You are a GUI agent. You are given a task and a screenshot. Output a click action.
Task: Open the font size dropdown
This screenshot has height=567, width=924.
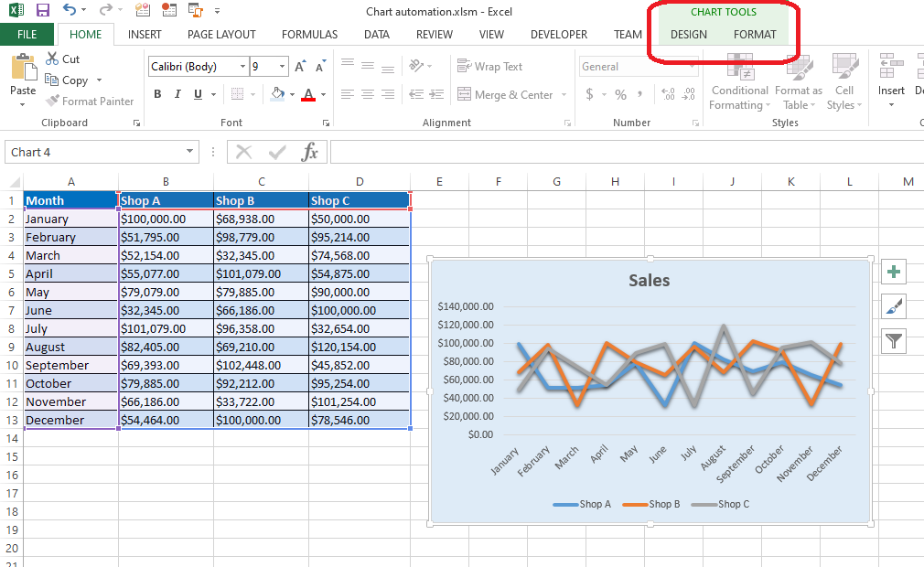(282, 66)
